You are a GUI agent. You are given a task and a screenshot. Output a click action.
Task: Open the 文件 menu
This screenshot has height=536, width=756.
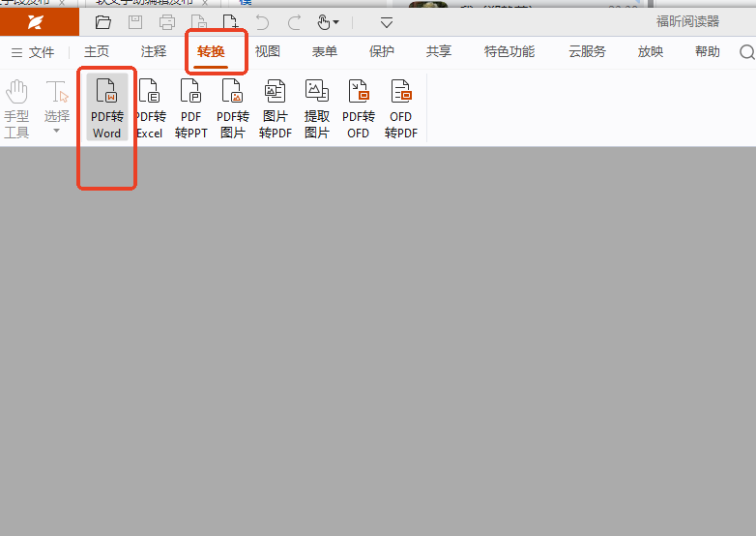point(32,52)
